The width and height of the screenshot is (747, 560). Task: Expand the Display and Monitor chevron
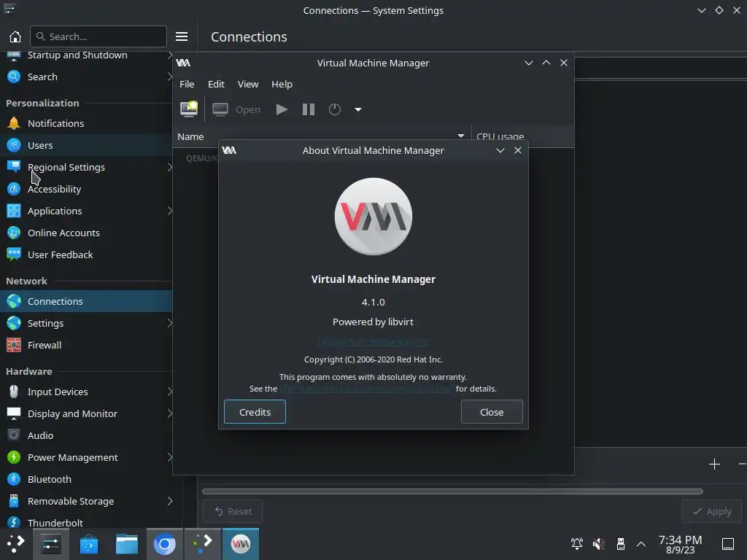(169, 414)
